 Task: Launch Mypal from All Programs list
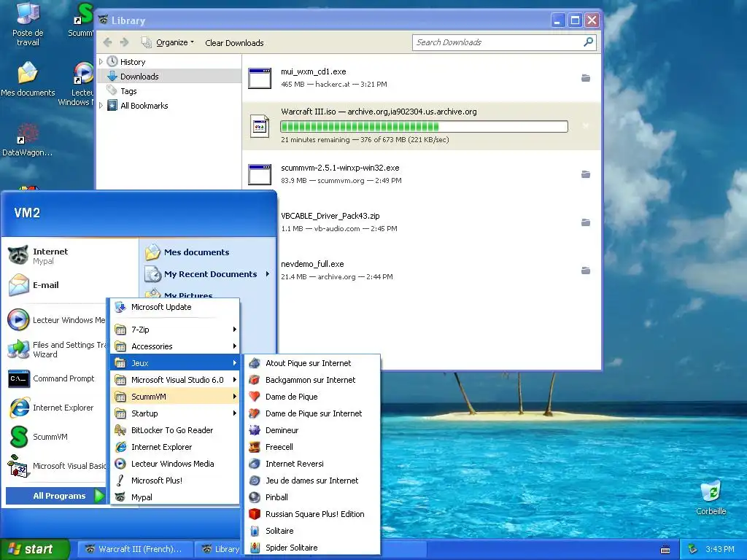click(175, 497)
